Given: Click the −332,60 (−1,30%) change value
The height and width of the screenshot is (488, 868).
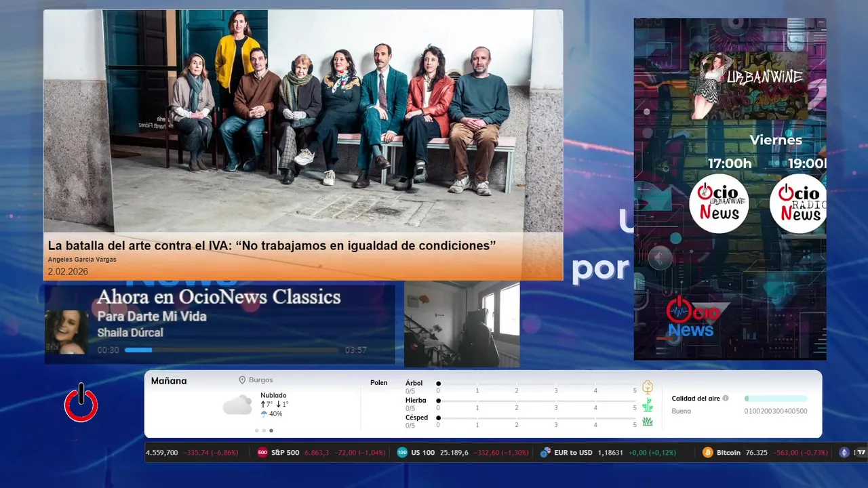Looking at the screenshot, I should 502,453.
